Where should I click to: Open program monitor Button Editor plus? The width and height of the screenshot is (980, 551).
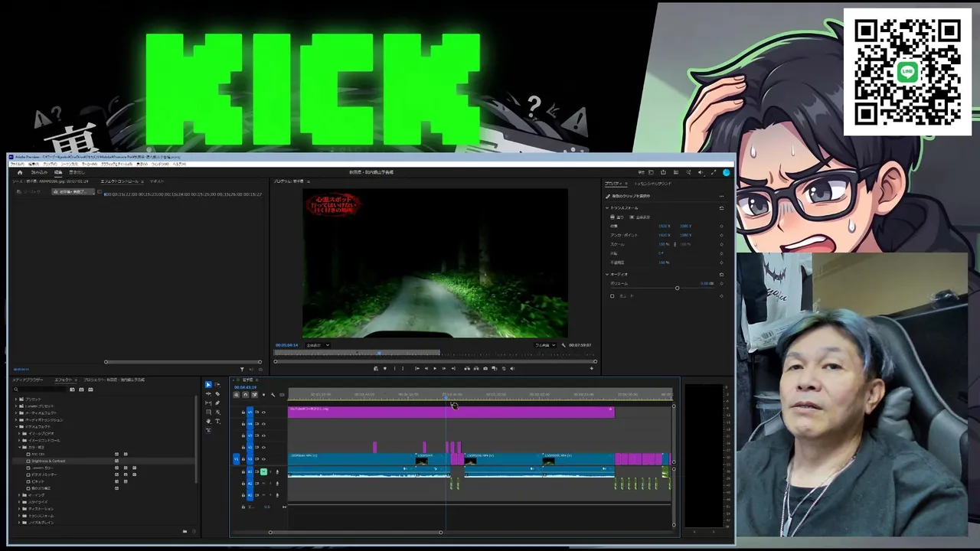coord(591,368)
